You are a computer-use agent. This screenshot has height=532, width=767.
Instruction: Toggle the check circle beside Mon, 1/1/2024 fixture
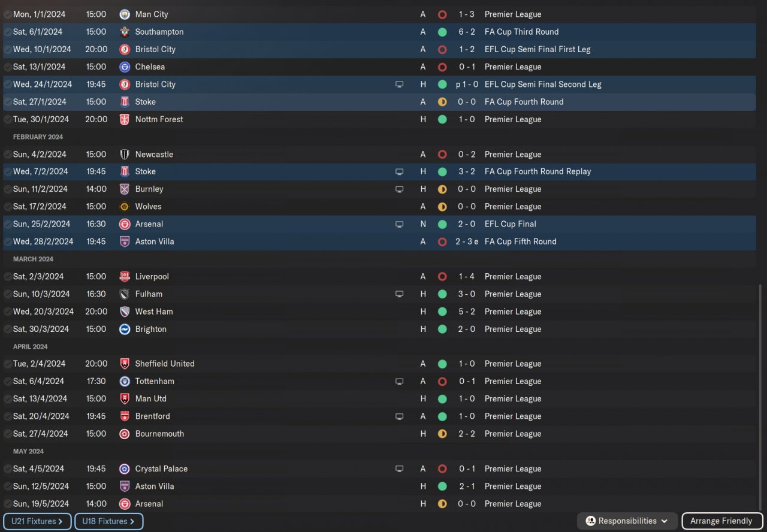(8, 14)
